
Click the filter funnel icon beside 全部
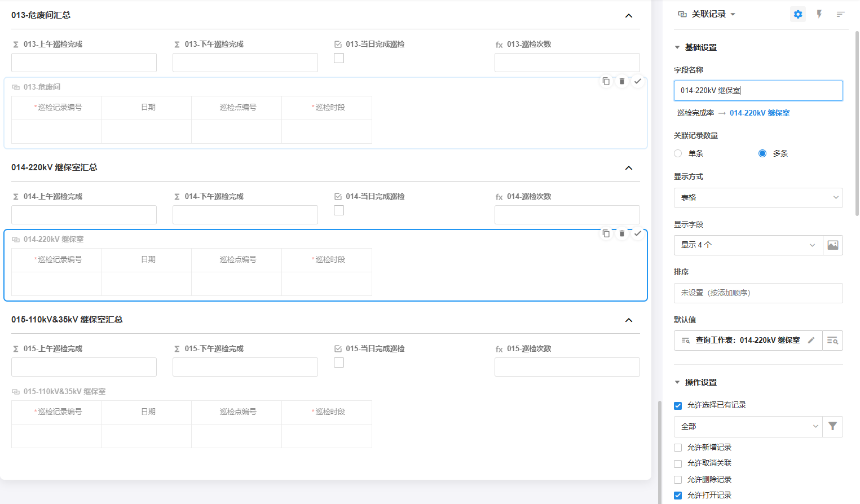832,427
